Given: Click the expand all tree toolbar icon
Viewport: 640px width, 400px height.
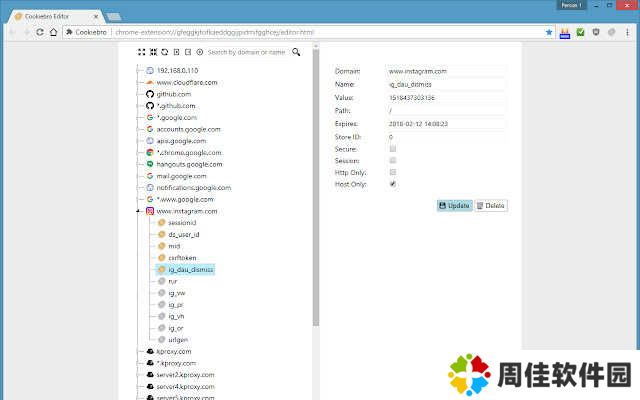Looking at the screenshot, I should click(x=141, y=52).
